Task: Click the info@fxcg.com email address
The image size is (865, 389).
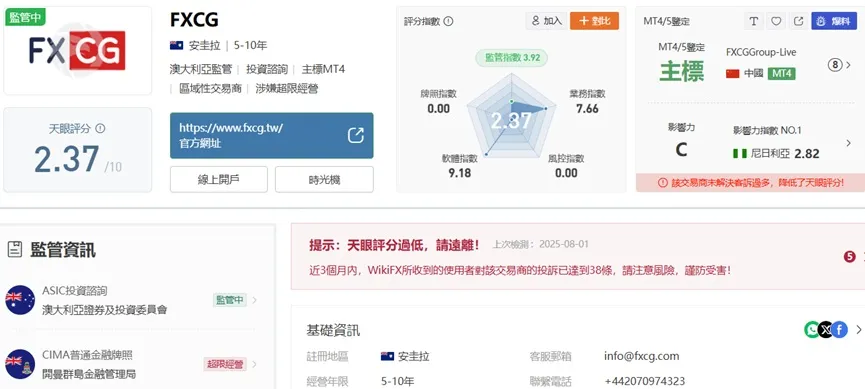Action: coord(642,356)
